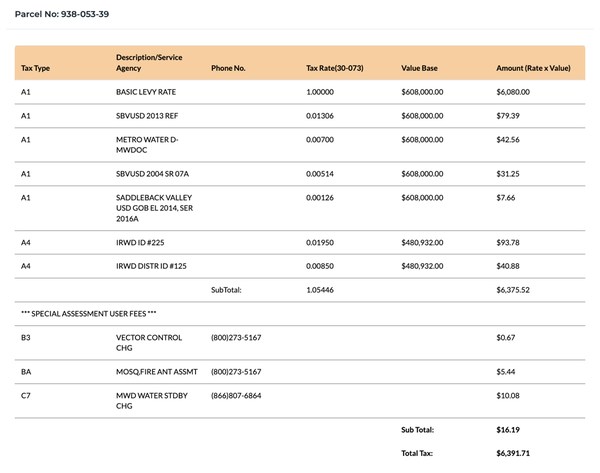Select the BASIC LEVY RATE row

300,92
